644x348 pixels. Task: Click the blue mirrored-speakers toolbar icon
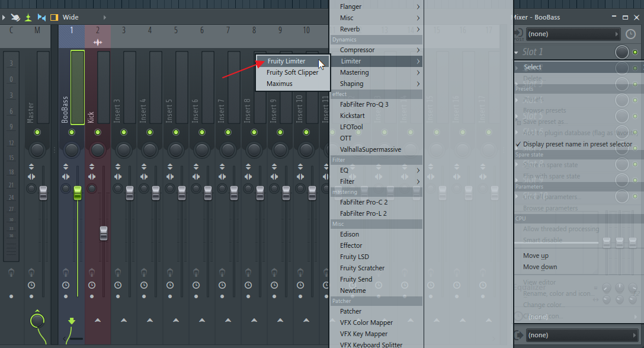(41, 17)
